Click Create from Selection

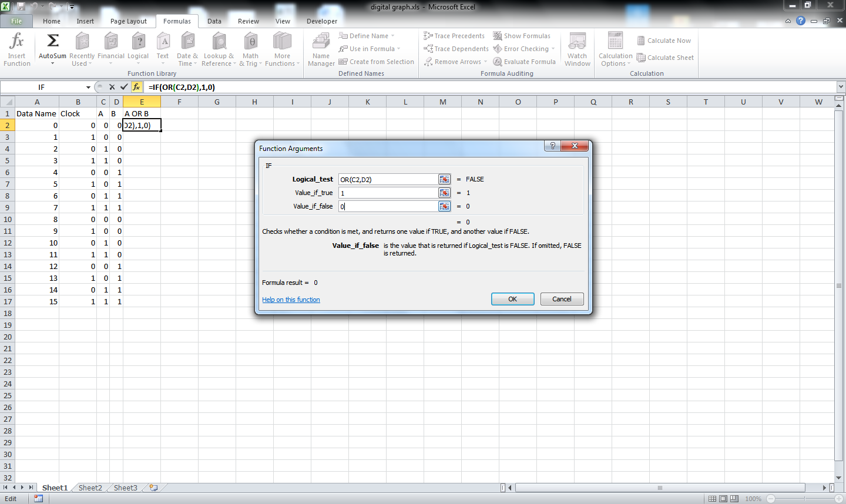pos(377,61)
